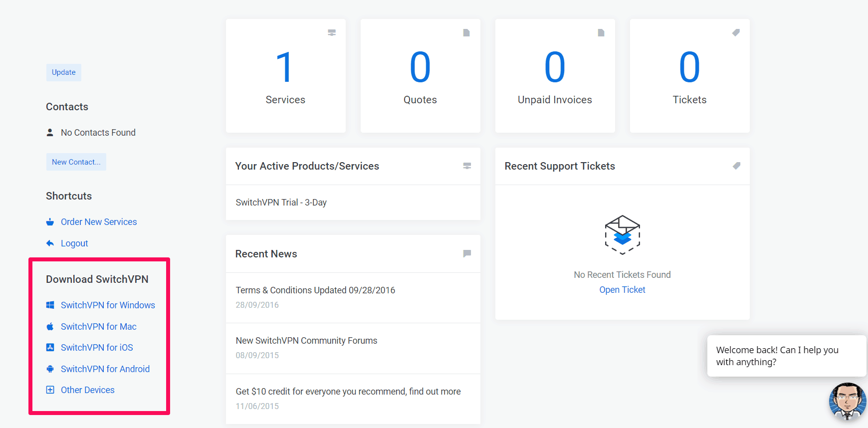
Task: Click the Logout link
Action: [x=74, y=243]
